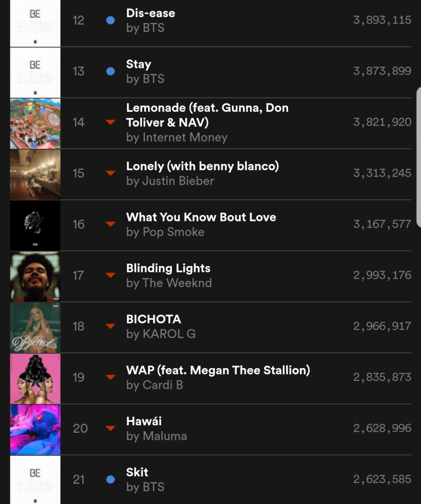Click the red down arrow beside BICHOTA
The height and width of the screenshot is (504, 421).
[111, 326]
